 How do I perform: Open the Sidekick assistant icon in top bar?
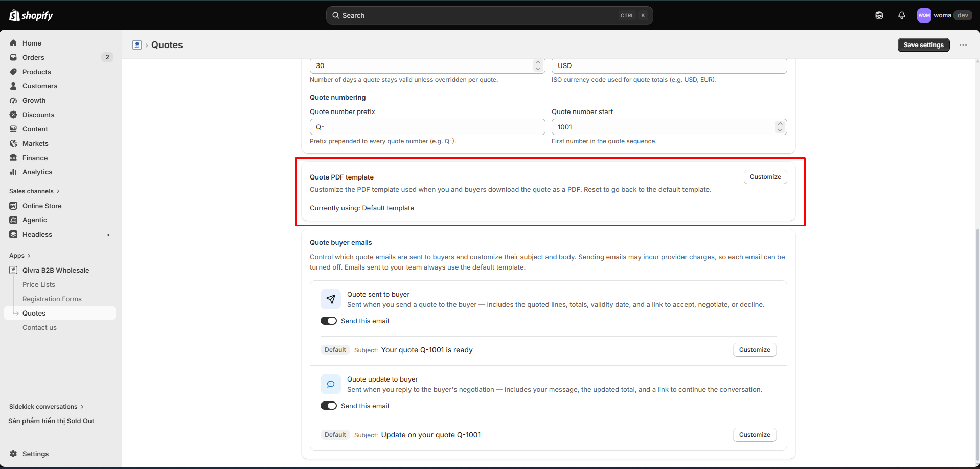(x=879, y=15)
